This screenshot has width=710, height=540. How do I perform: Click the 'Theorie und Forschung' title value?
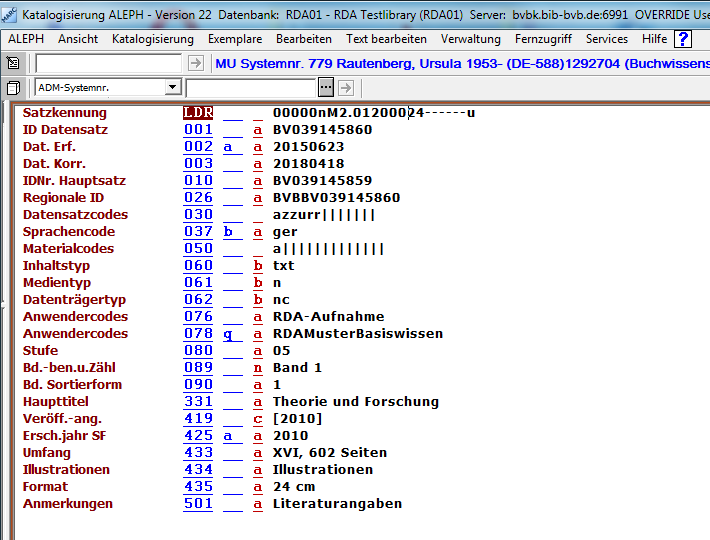coord(355,402)
